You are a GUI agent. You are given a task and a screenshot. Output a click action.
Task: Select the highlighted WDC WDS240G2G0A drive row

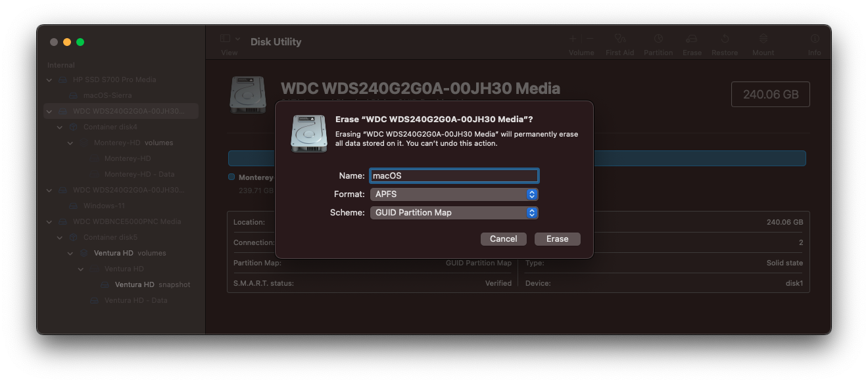pyautogui.click(x=121, y=111)
